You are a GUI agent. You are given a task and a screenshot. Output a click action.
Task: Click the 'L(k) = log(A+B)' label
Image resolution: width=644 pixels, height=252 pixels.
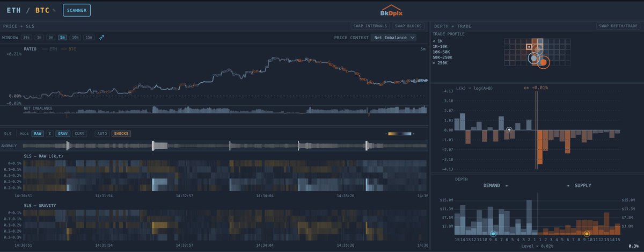[475, 87]
